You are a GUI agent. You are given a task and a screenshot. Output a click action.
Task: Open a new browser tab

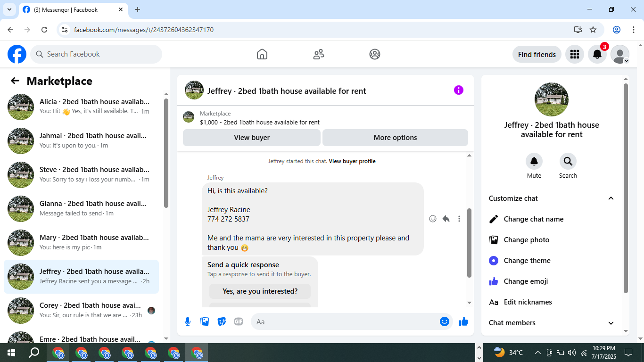(138, 9)
